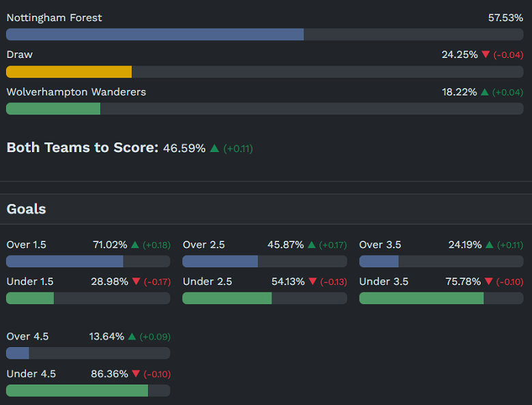Click the red down arrow beside Draw percentage
532x405 pixels.
pyautogui.click(x=486, y=55)
